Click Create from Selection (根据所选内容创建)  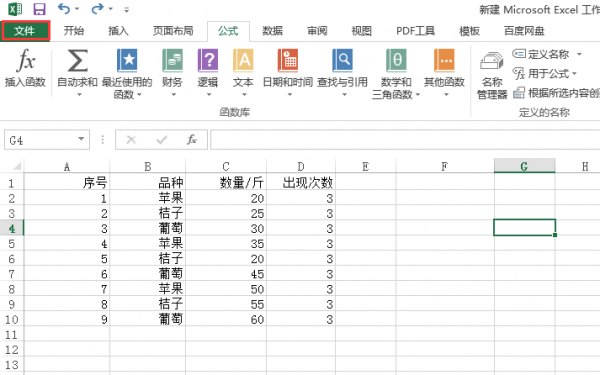click(x=556, y=93)
